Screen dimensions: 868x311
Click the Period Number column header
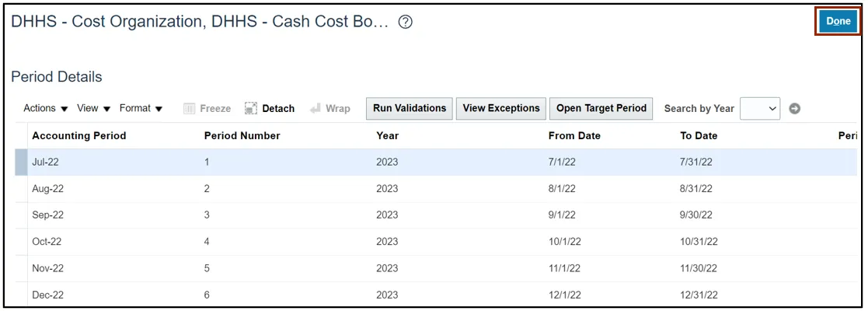click(242, 135)
